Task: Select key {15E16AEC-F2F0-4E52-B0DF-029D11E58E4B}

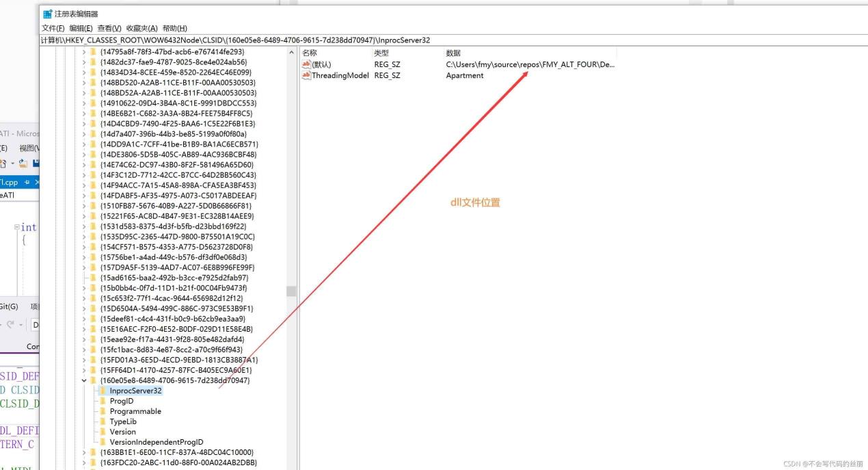Action: point(176,329)
